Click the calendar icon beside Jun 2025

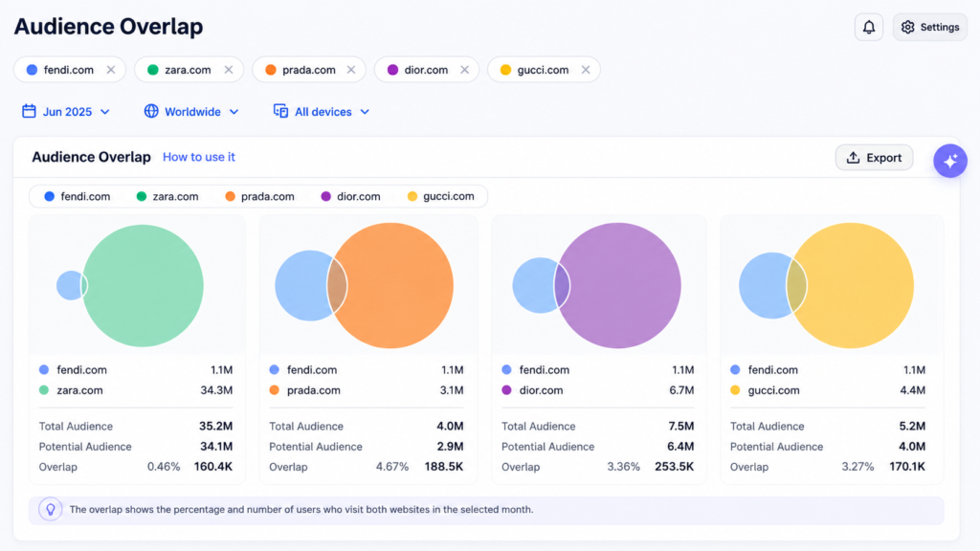[29, 111]
